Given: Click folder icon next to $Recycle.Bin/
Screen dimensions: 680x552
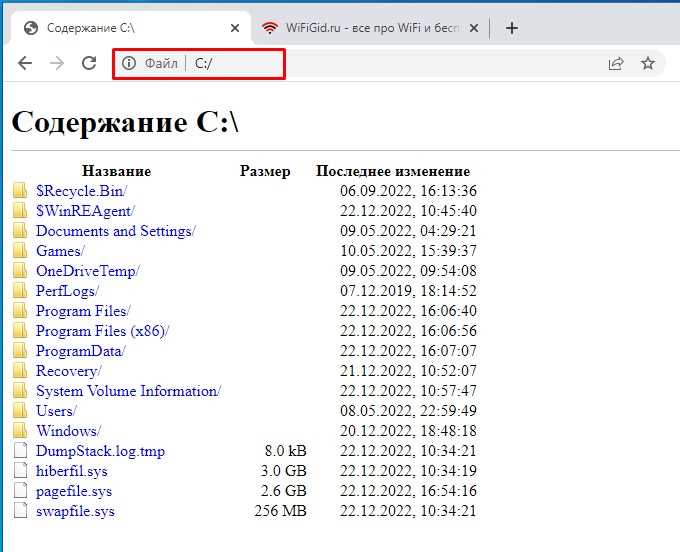Looking at the screenshot, I should tap(20, 190).
